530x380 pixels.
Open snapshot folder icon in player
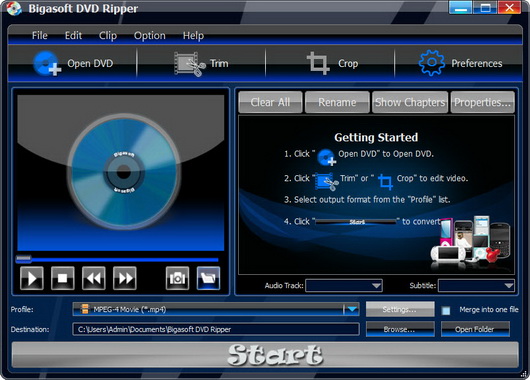coord(208,278)
